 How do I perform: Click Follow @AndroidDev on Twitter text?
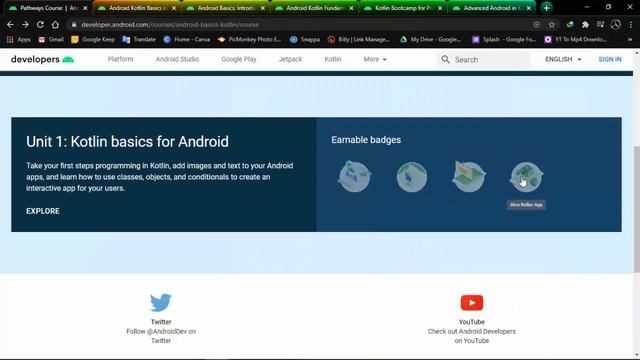161,336
